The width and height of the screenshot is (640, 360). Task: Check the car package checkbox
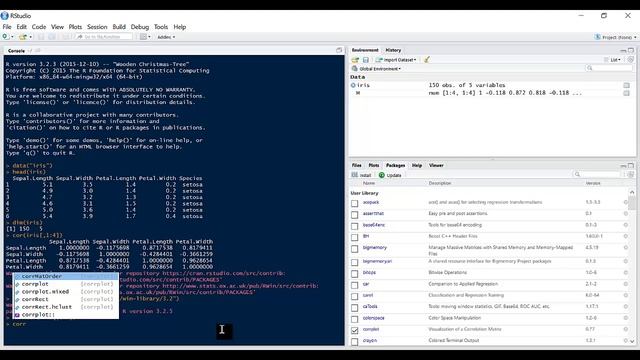click(355, 285)
